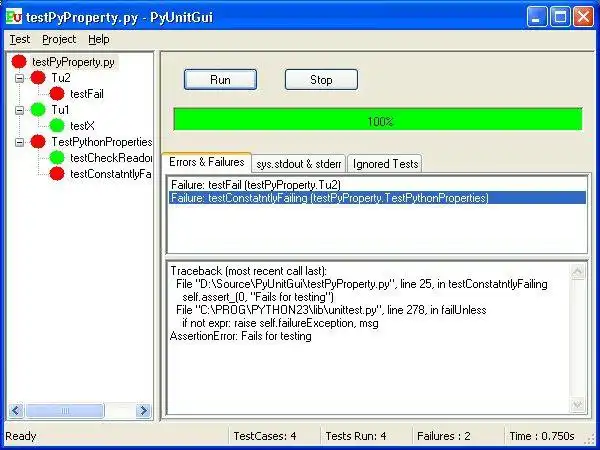This screenshot has height=450, width=600.
Task: Select the Tu2 test class label
Action: [61, 78]
